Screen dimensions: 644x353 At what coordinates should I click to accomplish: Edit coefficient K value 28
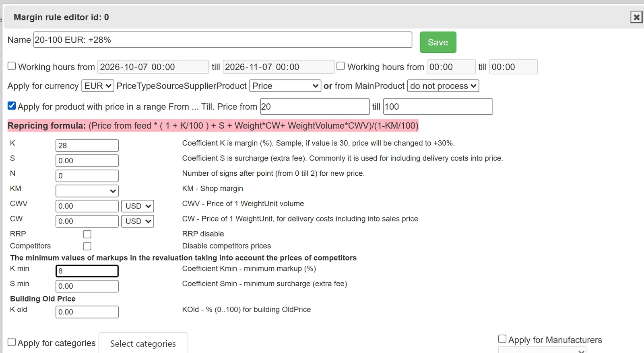(x=87, y=146)
